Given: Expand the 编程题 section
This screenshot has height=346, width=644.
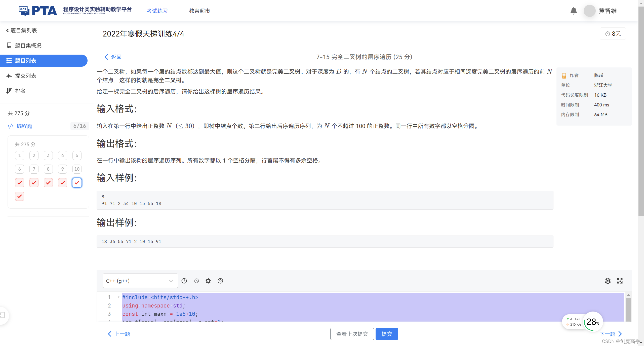Looking at the screenshot, I should [24, 126].
